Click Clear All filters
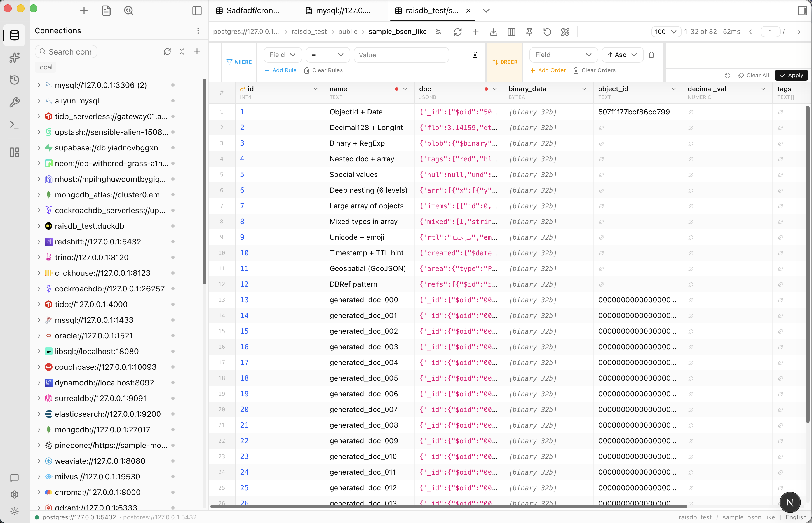The image size is (812, 523). pos(753,76)
